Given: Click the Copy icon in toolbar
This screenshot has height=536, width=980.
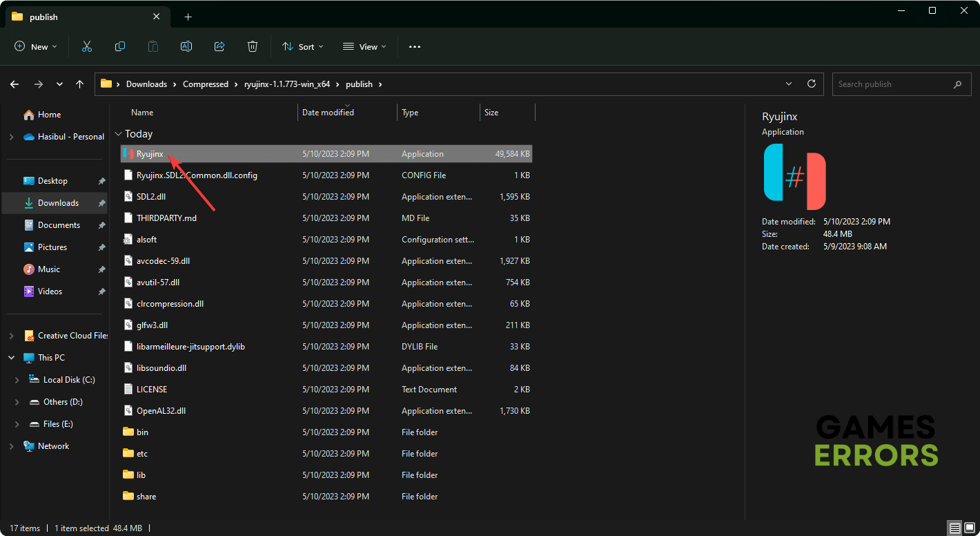Looking at the screenshot, I should click(x=120, y=46).
